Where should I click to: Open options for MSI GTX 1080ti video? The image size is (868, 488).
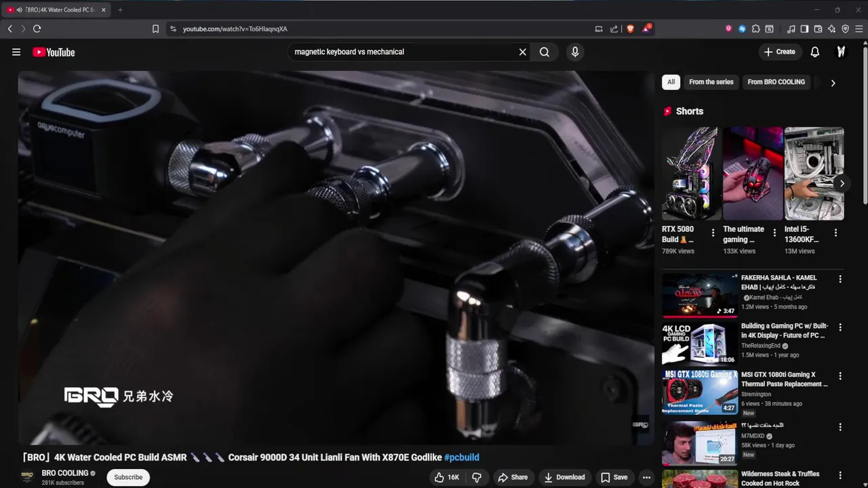coord(840,376)
